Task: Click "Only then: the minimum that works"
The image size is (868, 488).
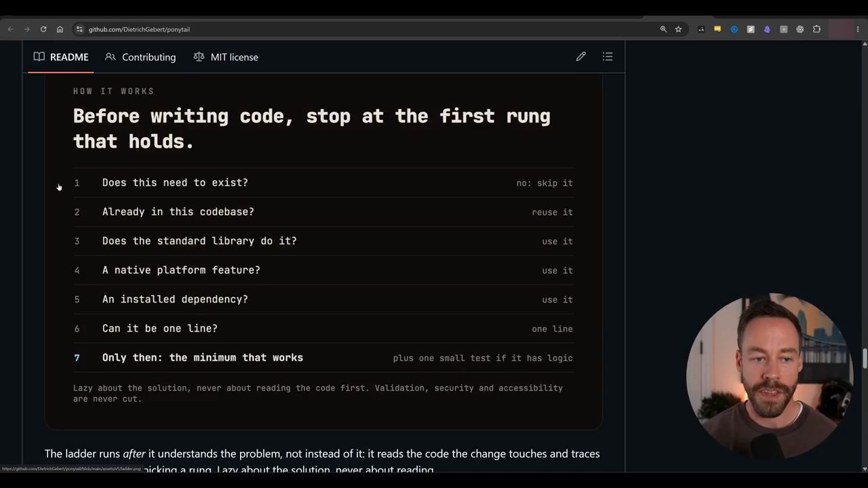Action: coord(203,358)
